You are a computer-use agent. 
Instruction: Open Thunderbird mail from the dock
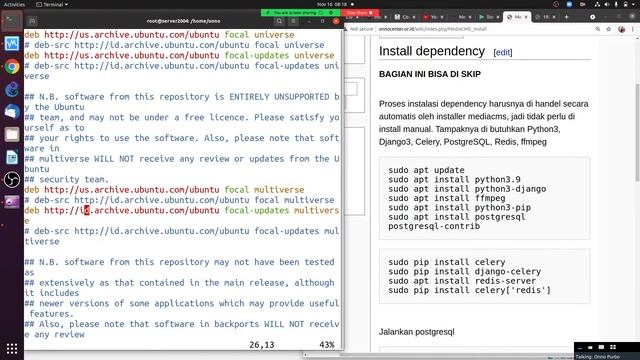11,111
